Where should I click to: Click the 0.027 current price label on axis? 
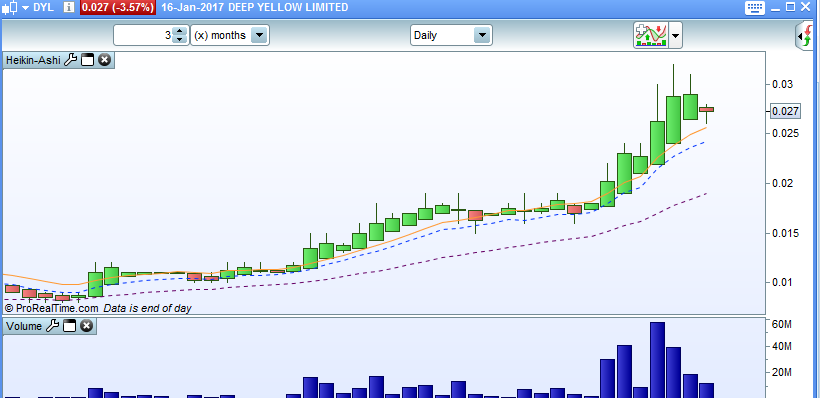(x=785, y=111)
